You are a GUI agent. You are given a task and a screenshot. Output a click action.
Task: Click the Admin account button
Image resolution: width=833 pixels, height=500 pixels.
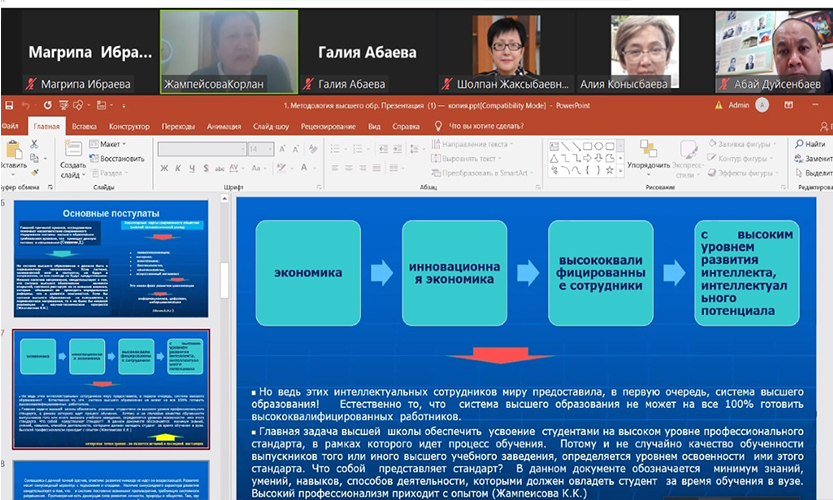[x=732, y=105]
